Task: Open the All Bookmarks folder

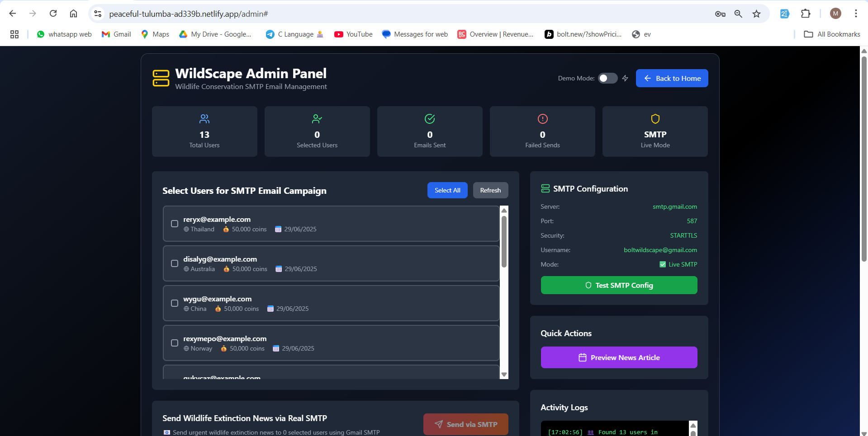Action: pos(832,34)
